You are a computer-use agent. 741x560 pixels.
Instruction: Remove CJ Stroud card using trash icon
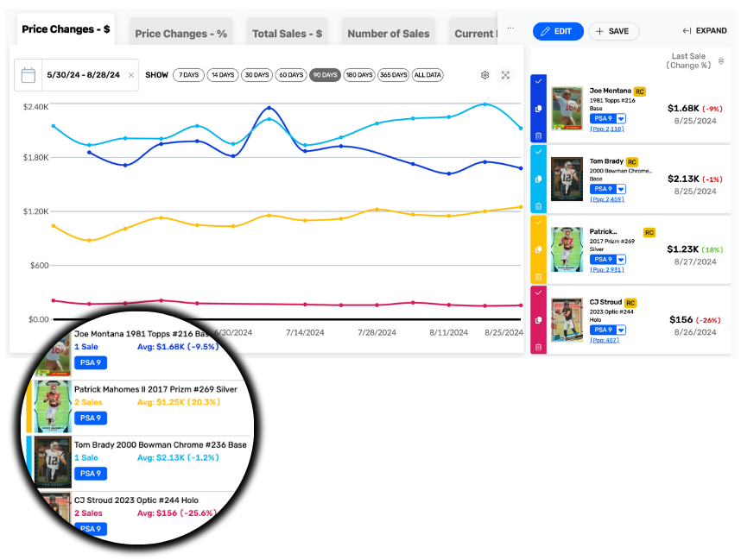[x=538, y=347]
